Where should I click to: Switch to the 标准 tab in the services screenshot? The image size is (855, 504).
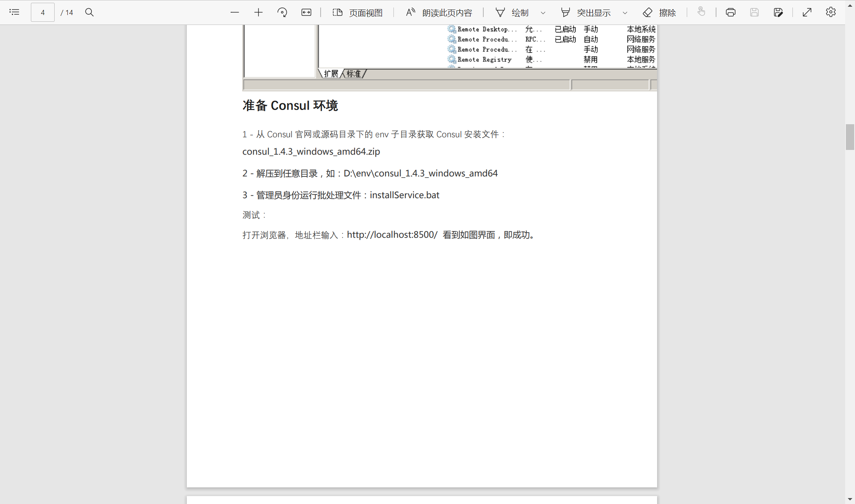[x=354, y=74]
